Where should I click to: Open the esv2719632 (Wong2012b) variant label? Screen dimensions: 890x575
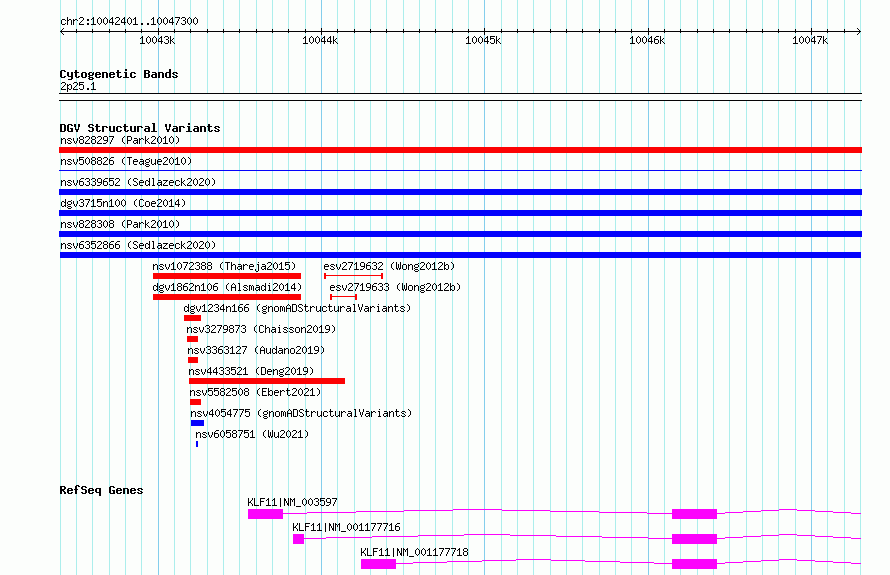[389, 266]
